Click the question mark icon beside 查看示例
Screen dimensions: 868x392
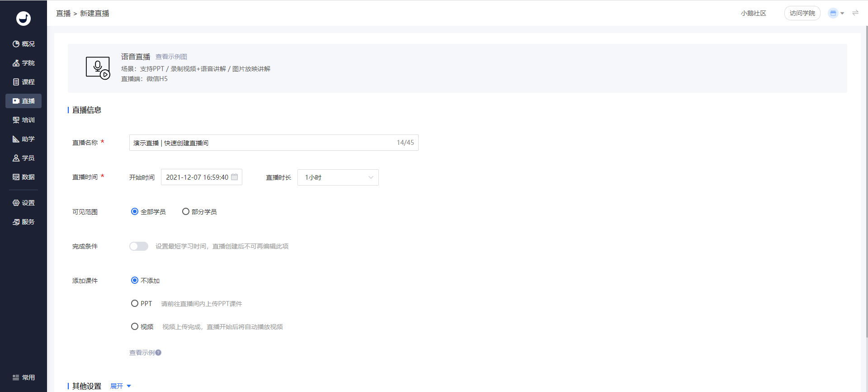pyautogui.click(x=158, y=353)
